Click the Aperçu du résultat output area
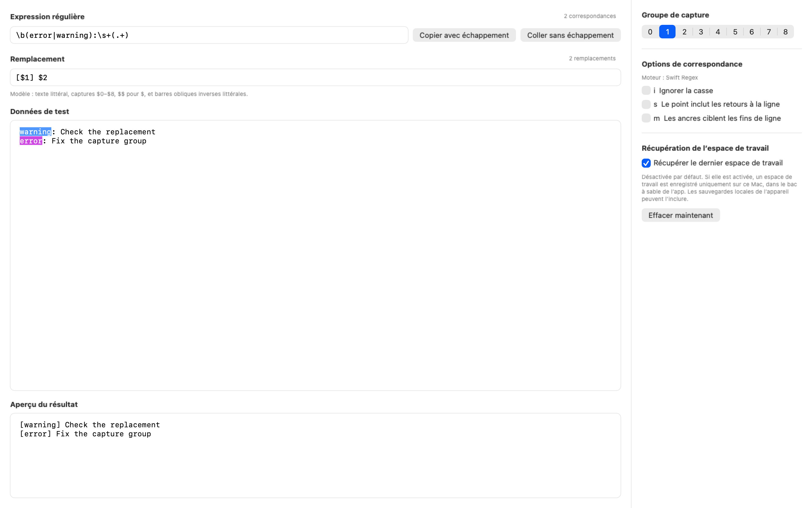Screen dimensions: 812x508 [x=315, y=456]
